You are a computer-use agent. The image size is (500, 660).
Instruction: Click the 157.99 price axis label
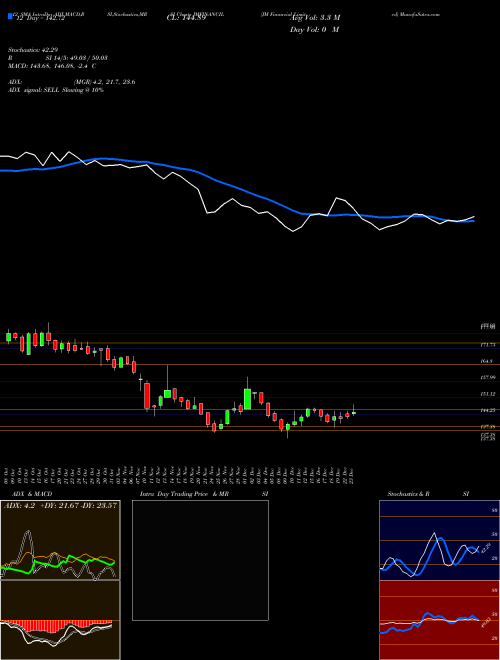(x=487, y=378)
